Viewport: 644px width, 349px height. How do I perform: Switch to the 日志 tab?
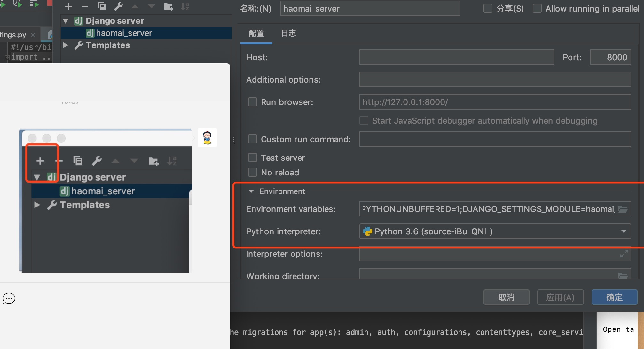click(x=288, y=33)
